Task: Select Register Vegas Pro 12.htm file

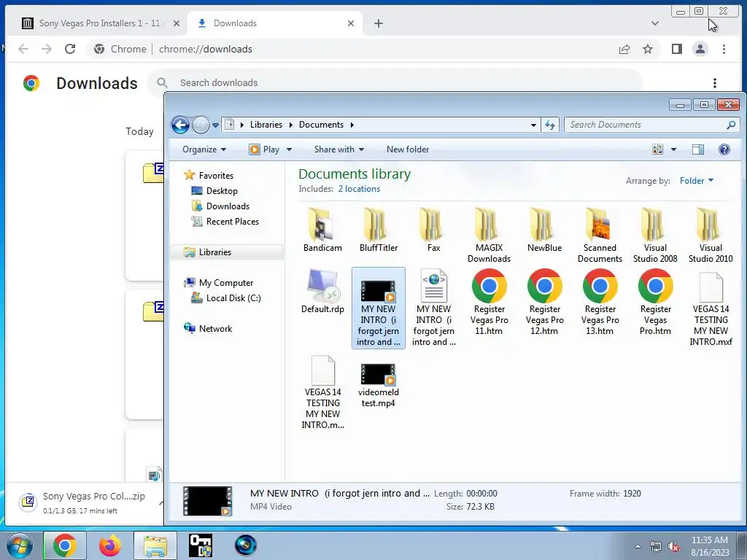Action: [544, 303]
